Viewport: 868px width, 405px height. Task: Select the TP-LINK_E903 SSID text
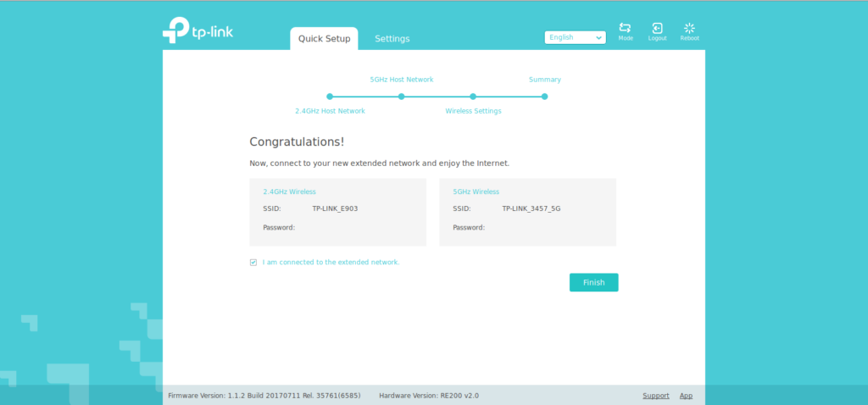(x=335, y=208)
